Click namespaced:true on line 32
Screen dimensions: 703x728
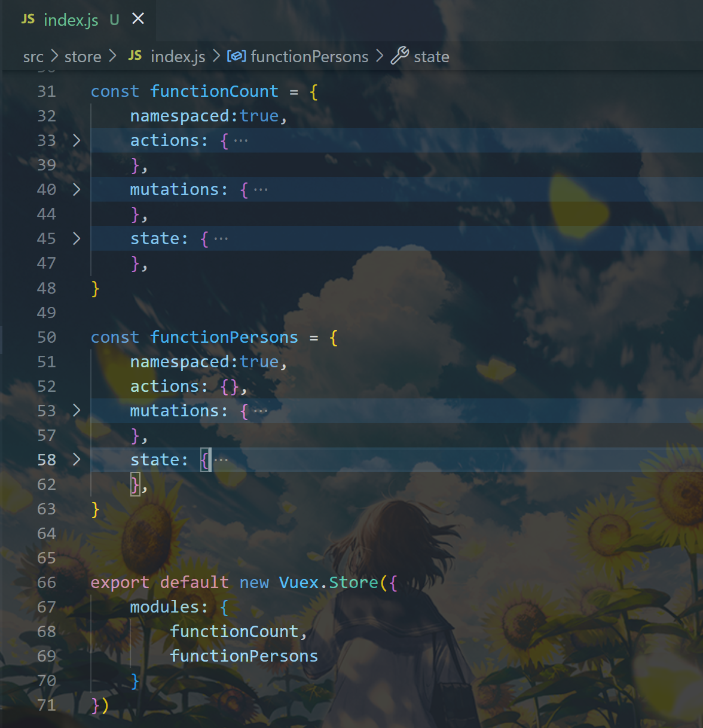(204, 116)
